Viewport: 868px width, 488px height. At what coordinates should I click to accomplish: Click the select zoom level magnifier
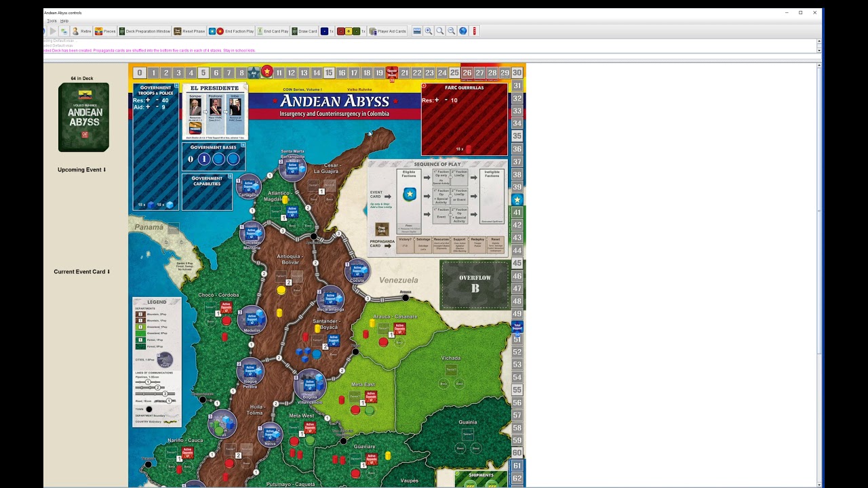pos(440,31)
